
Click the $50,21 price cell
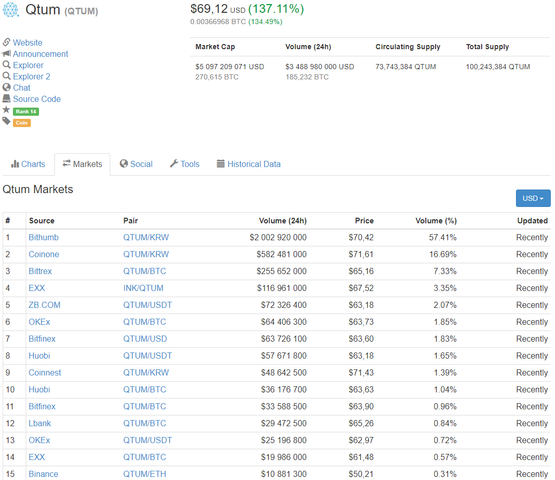(361, 474)
